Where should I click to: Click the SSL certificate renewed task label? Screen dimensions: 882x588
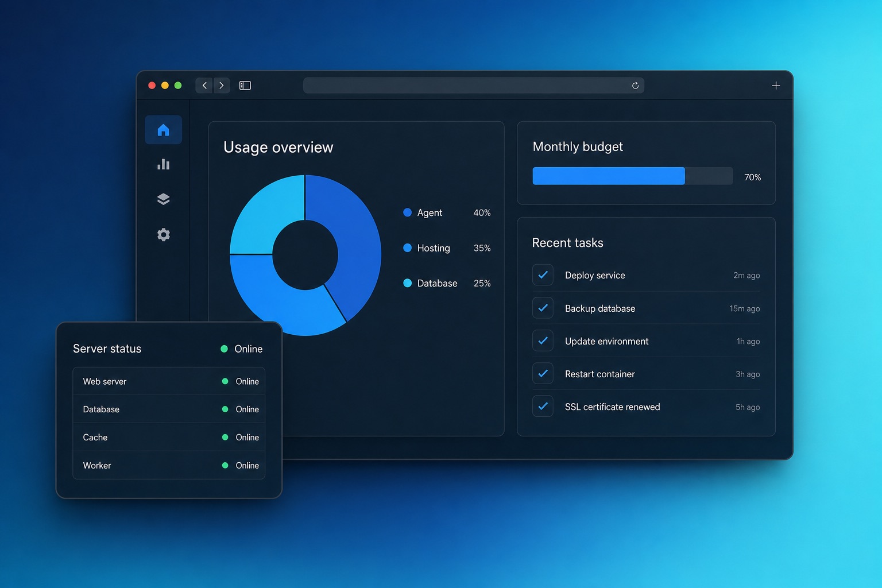tap(613, 407)
